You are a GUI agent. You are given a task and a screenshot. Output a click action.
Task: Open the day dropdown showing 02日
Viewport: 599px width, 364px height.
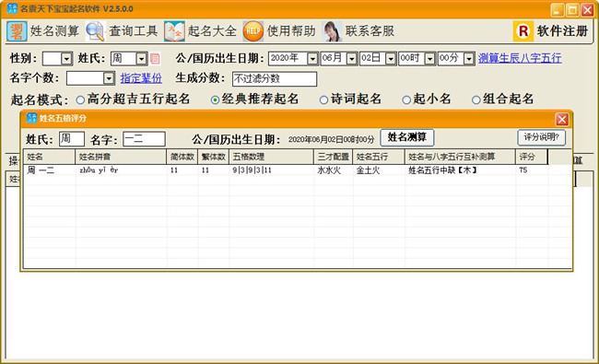point(391,59)
